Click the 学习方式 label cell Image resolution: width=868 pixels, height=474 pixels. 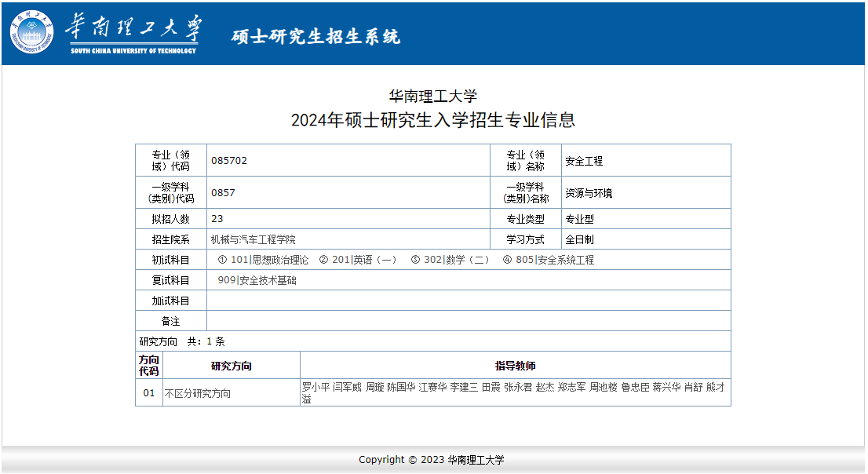(526, 239)
